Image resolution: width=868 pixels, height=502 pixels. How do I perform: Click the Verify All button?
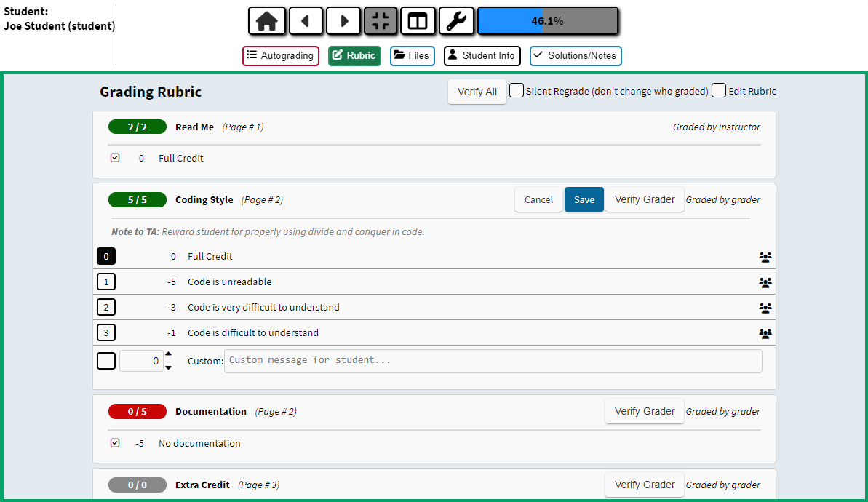tap(477, 92)
